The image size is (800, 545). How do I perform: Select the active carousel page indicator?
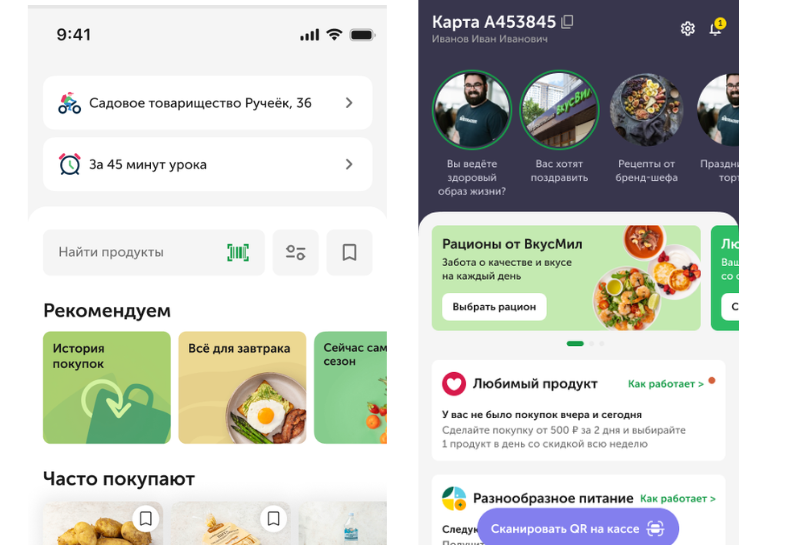point(575,343)
